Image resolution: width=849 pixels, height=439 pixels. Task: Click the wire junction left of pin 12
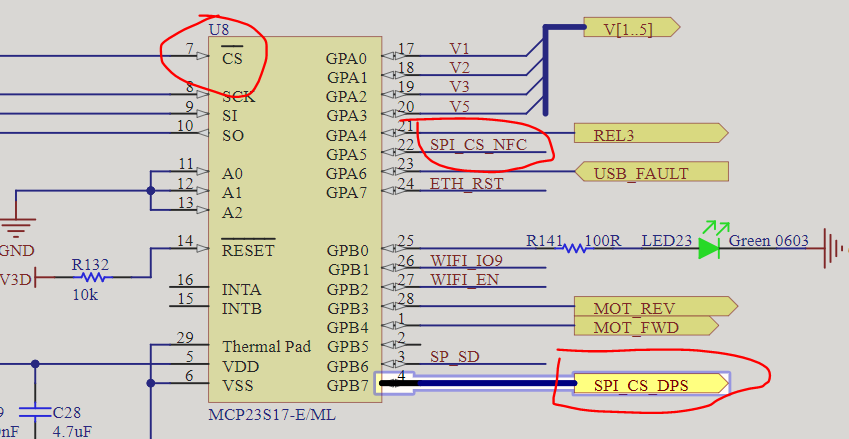tap(151, 191)
